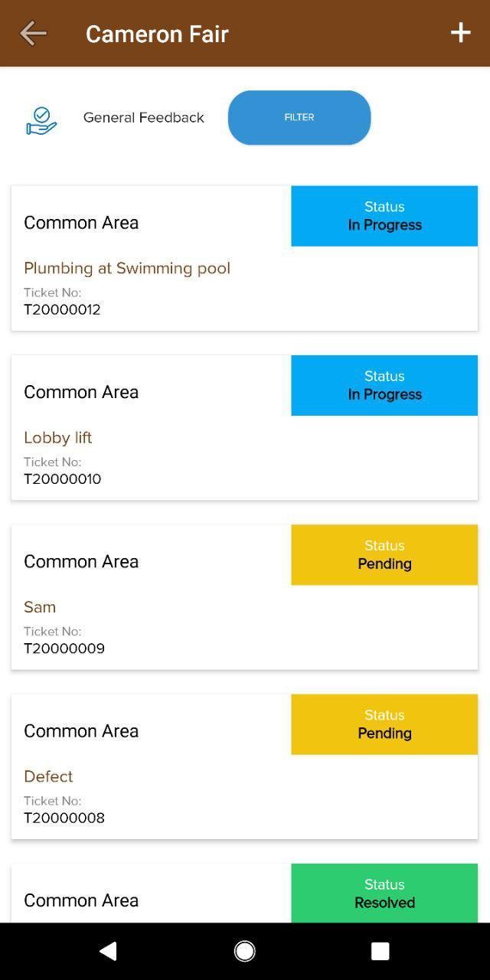Tap Android home circle button
Screen dimensions: 490x980
pos(245,951)
